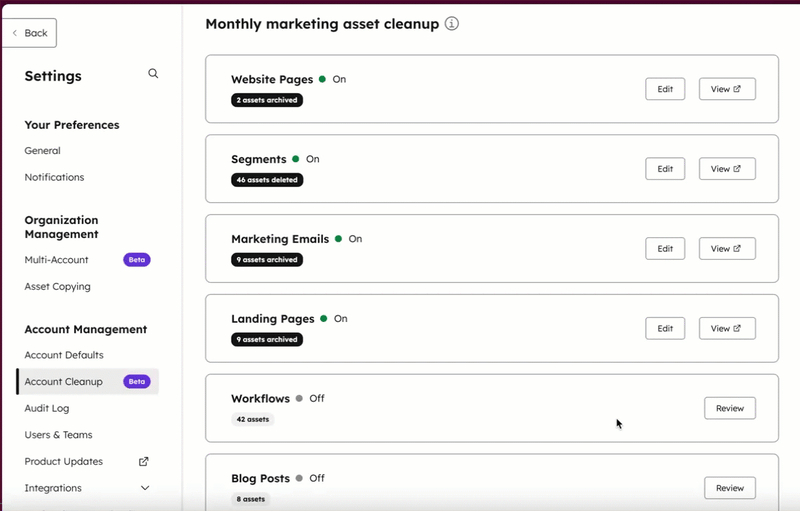Open the Audit Log page
800x511 pixels.
click(47, 408)
